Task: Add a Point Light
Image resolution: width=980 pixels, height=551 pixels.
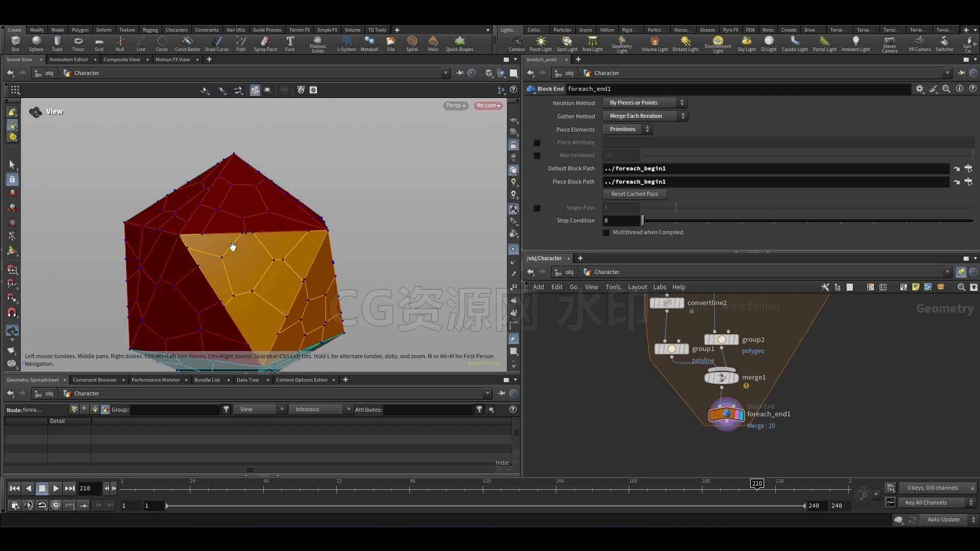Action: coord(541,44)
